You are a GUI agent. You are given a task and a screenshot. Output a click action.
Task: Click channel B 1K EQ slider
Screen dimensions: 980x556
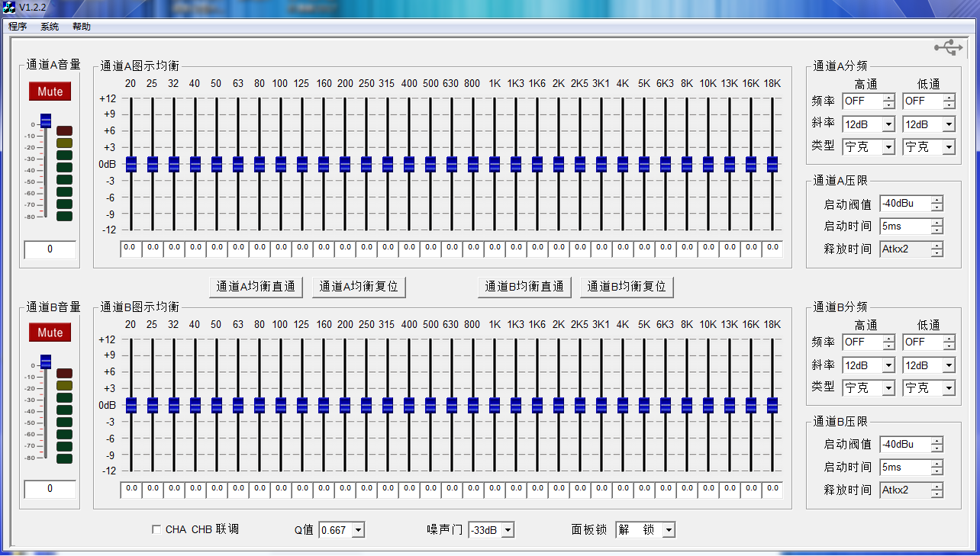(x=495, y=405)
